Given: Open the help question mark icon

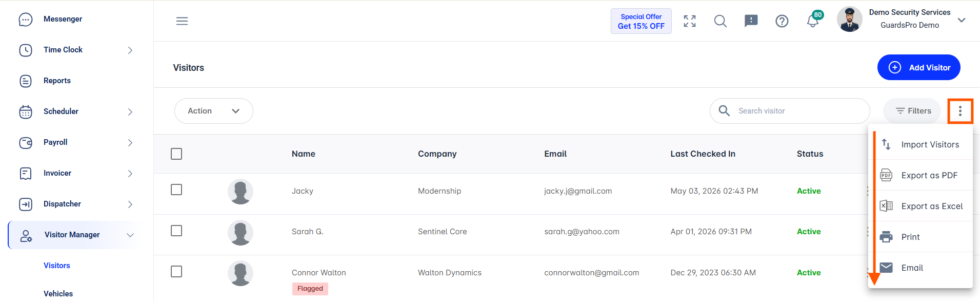Looking at the screenshot, I should pos(782,21).
